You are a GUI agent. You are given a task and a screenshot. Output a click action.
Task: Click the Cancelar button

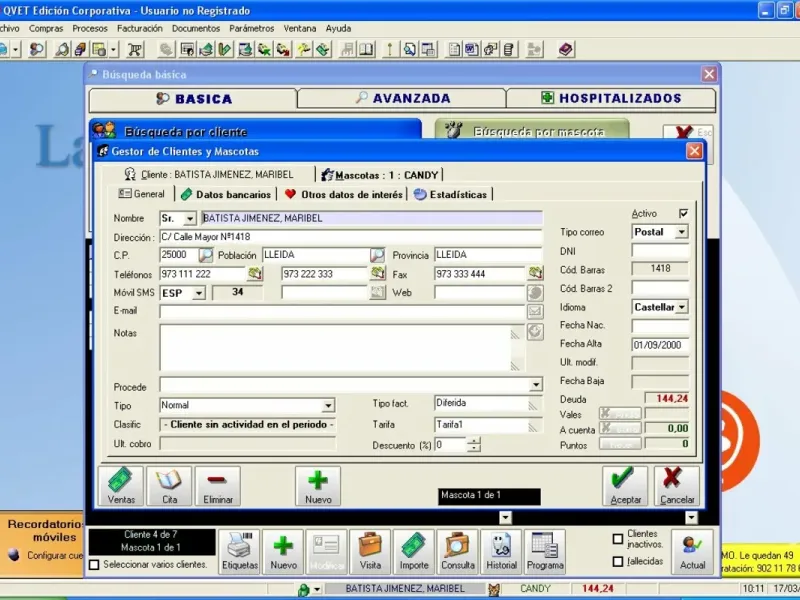[677, 485]
